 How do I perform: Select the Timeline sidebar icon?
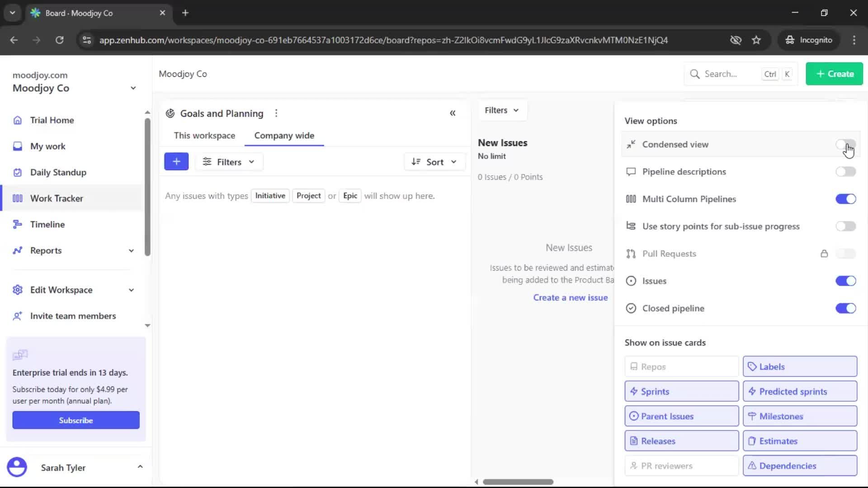click(17, 224)
